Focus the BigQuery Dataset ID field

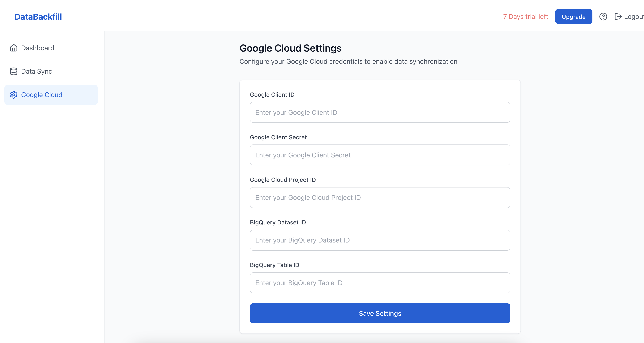[380, 240]
